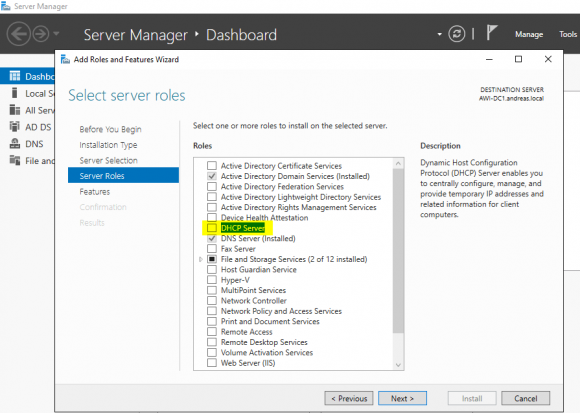Close the Add Roles and Features Wizard
Image resolution: width=580 pixels, height=413 pixels.
pos(548,59)
